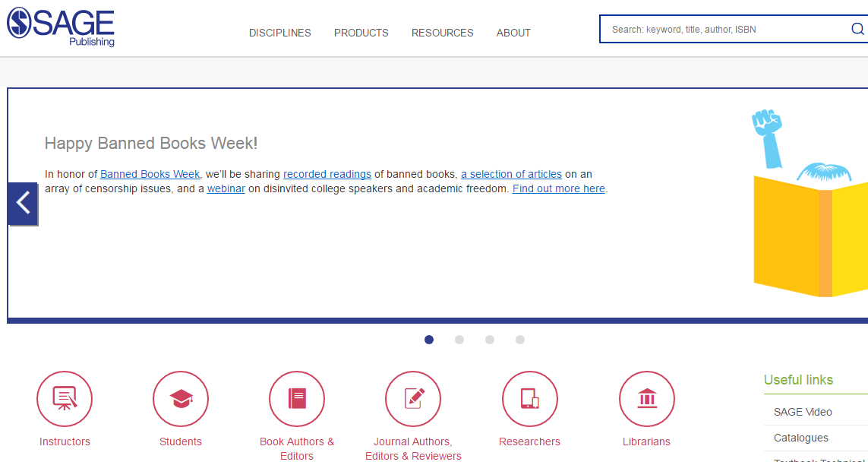Follow the Banned Books Week link

(x=150, y=174)
